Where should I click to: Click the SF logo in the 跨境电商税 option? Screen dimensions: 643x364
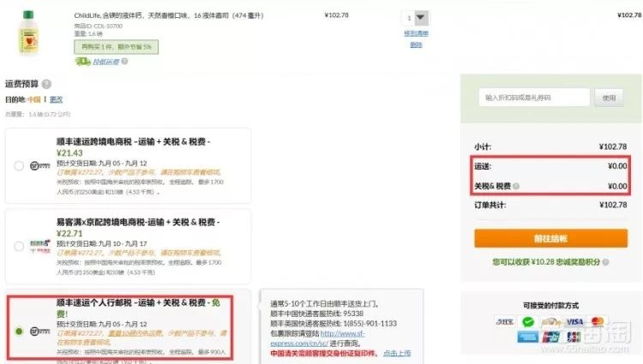(x=39, y=166)
